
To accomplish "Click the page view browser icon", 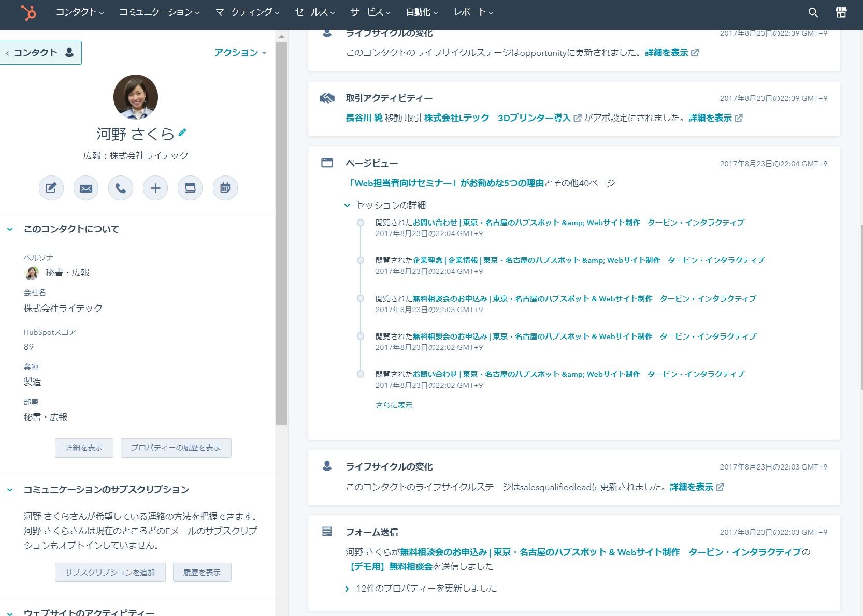I will 327,163.
